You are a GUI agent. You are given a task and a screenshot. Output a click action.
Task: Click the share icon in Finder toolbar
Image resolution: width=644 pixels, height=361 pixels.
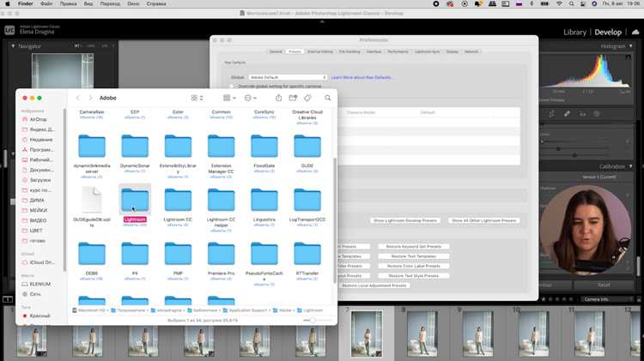pyautogui.click(x=278, y=98)
